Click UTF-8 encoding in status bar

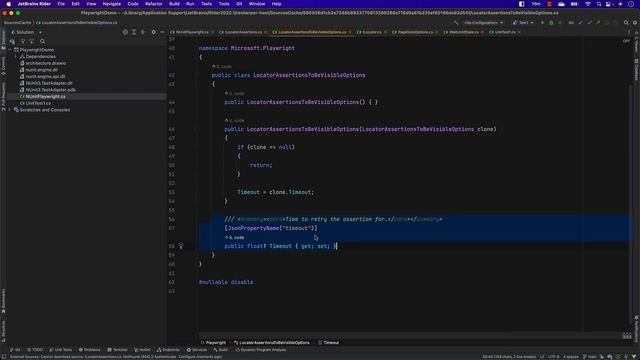[x=554, y=357]
